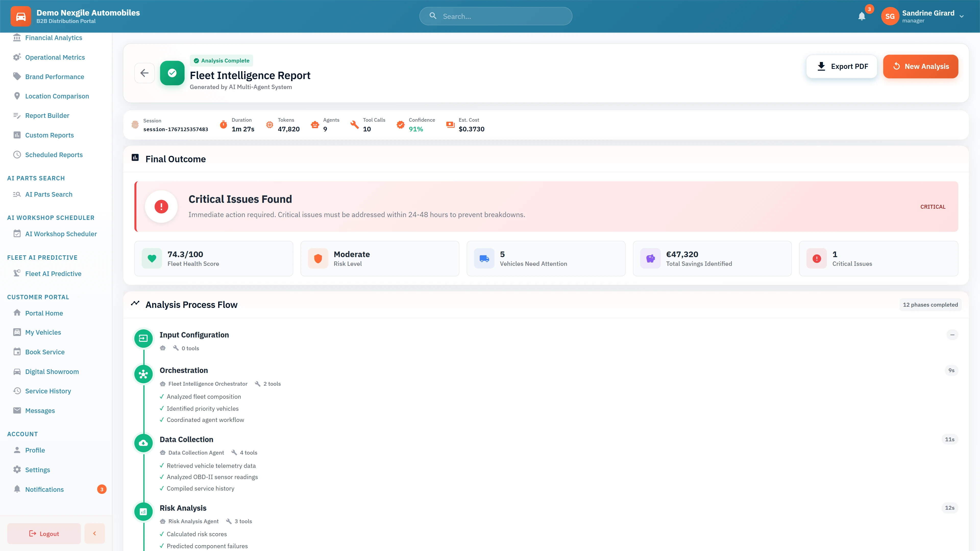Click the back arrow on Fleet Intelligence Report

tap(144, 73)
